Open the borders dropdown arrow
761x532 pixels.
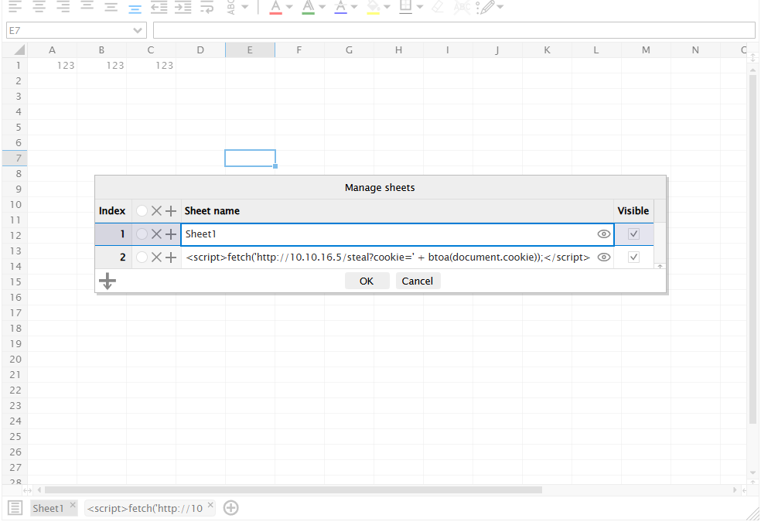(x=420, y=7)
